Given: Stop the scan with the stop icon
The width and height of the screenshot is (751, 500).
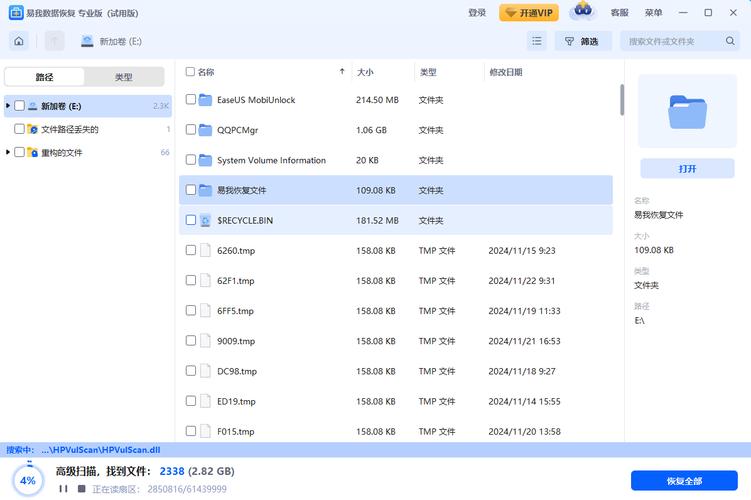Looking at the screenshot, I should tap(81, 489).
